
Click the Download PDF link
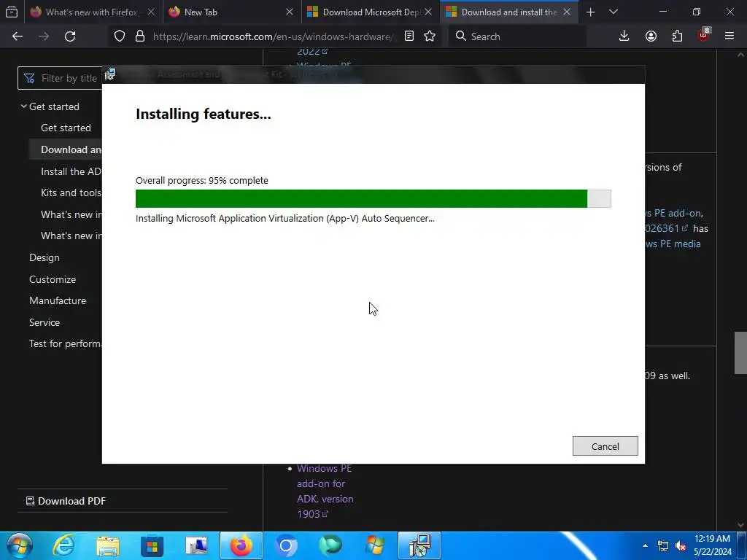(66, 501)
